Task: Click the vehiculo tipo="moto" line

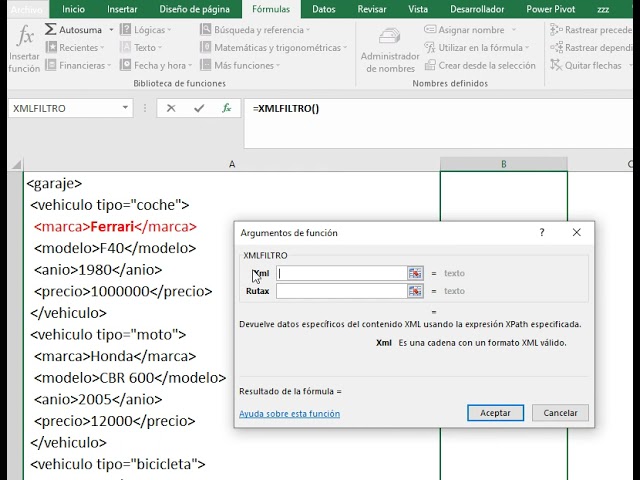Action: click(x=108, y=335)
